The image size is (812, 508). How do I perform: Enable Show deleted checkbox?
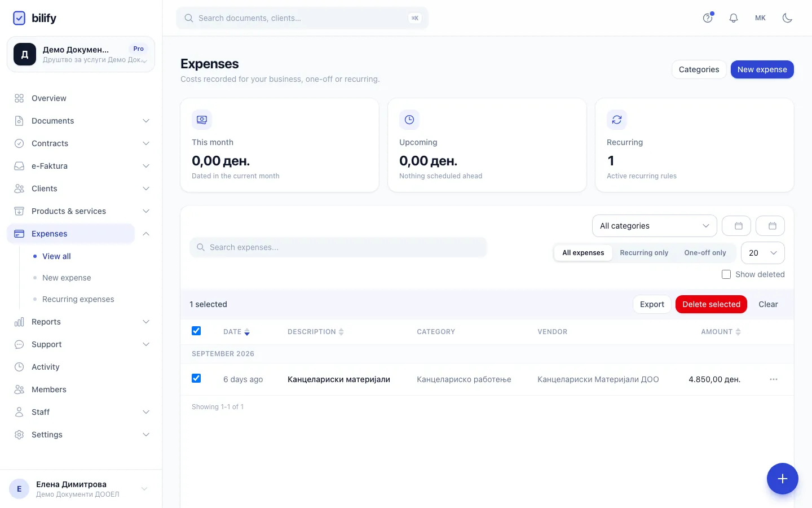point(726,274)
